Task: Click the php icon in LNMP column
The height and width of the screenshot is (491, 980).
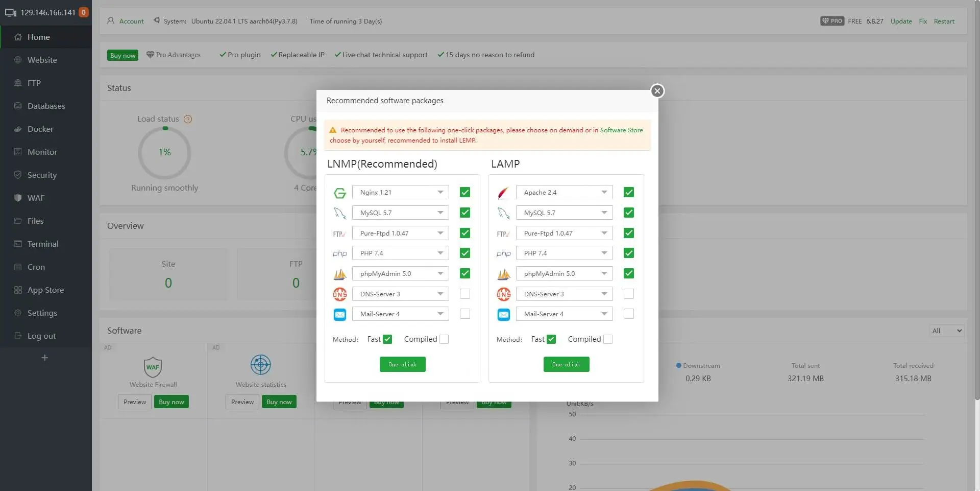Action: [x=340, y=253]
